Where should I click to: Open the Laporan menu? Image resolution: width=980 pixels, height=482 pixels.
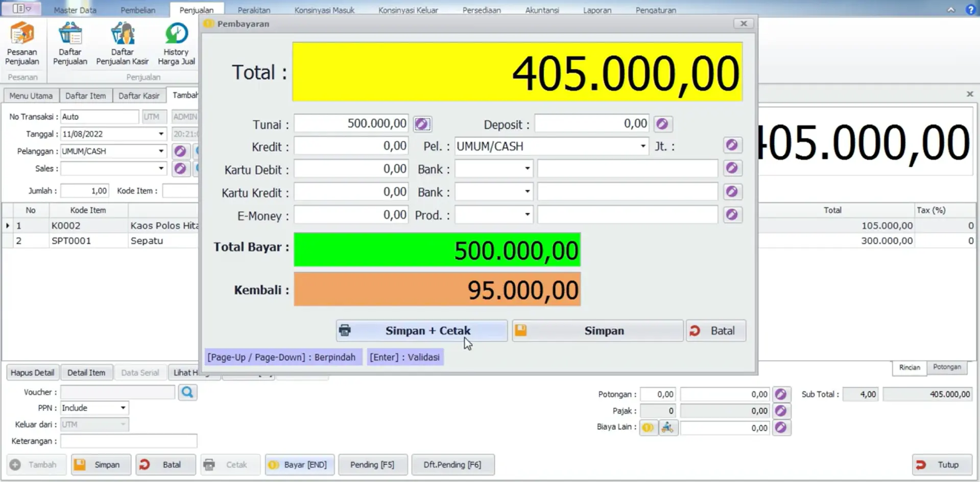point(597,10)
